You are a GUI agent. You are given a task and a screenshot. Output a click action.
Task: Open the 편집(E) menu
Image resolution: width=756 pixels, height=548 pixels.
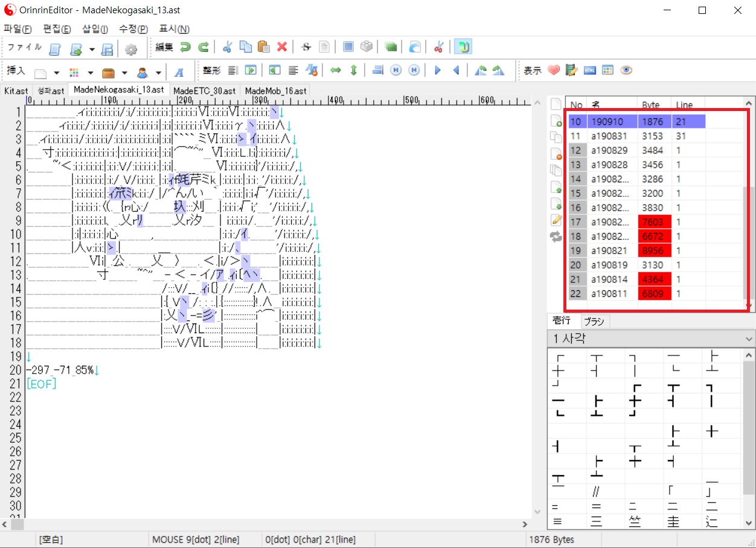pyautogui.click(x=57, y=29)
